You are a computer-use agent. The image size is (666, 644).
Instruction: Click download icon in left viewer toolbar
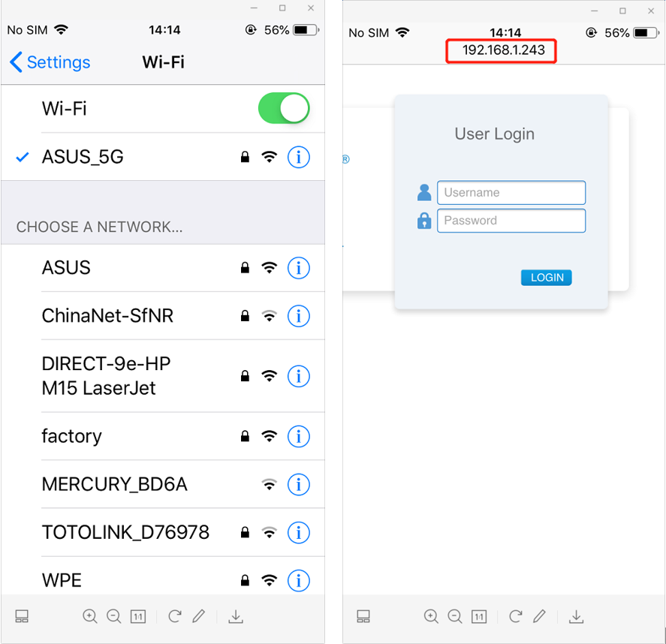click(x=236, y=616)
